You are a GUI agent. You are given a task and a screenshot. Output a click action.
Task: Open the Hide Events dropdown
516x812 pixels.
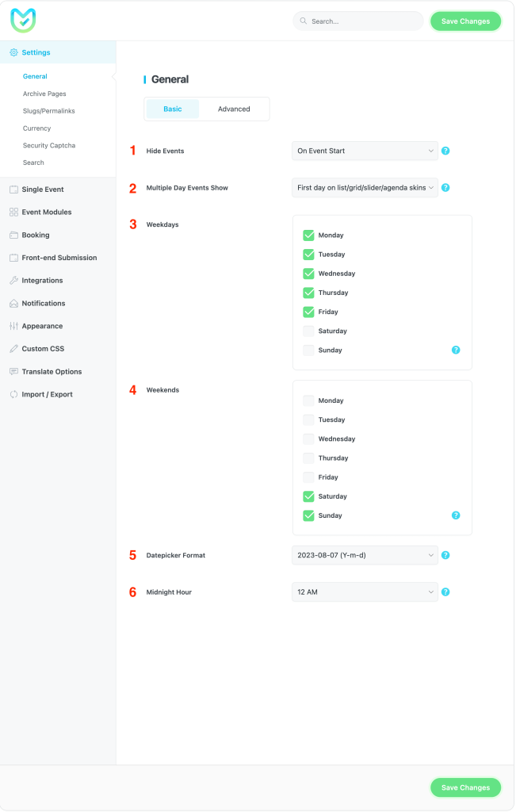(x=365, y=150)
